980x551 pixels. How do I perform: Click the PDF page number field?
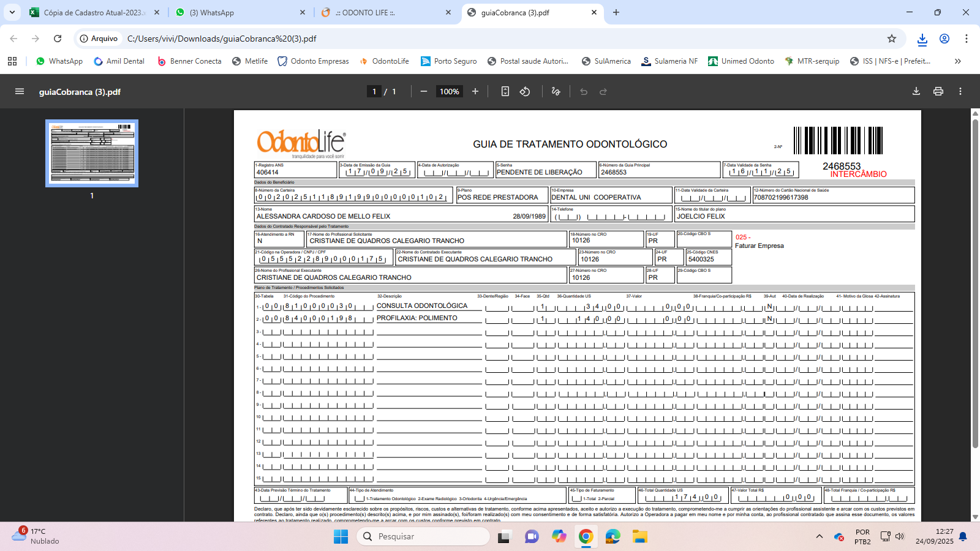pos(374,92)
